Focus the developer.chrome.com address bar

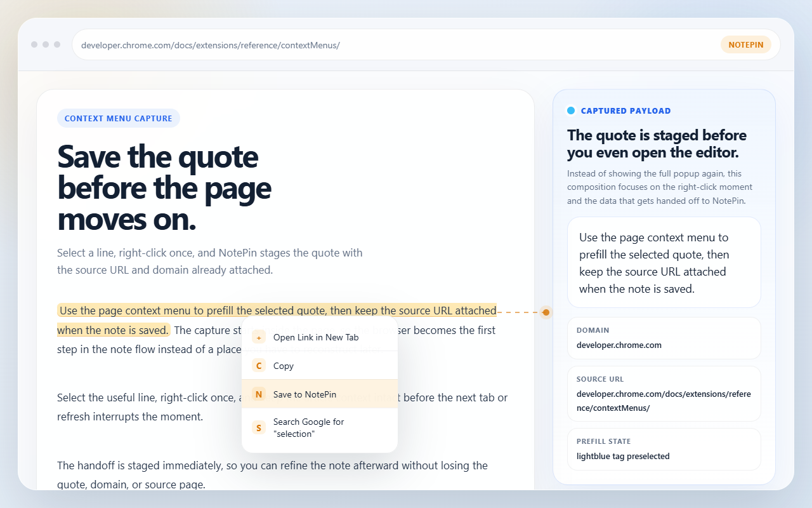coord(426,45)
